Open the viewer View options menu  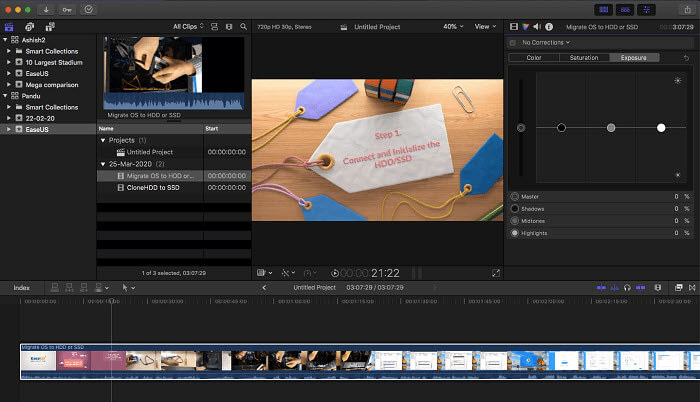[x=486, y=26]
